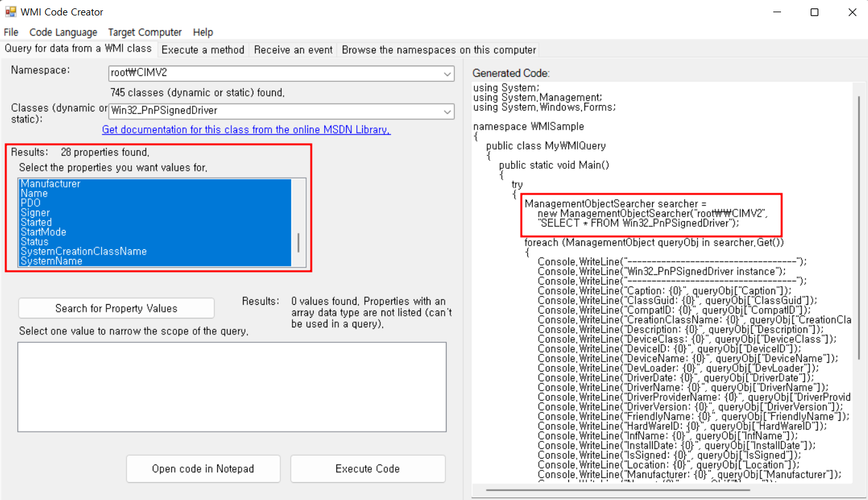This screenshot has width=868, height=500.
Task: Click the DeviceName WriteLine code line
Action: (x=688, y=358)
